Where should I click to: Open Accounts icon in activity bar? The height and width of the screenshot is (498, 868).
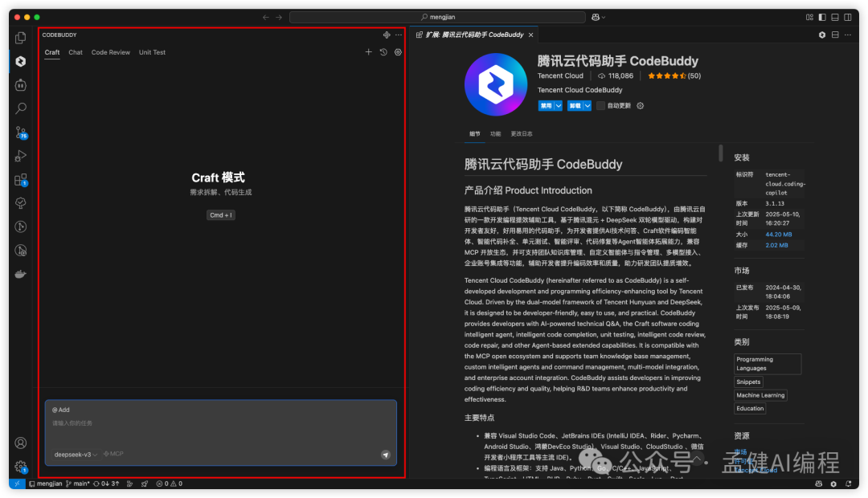click(x=20, y=443)
